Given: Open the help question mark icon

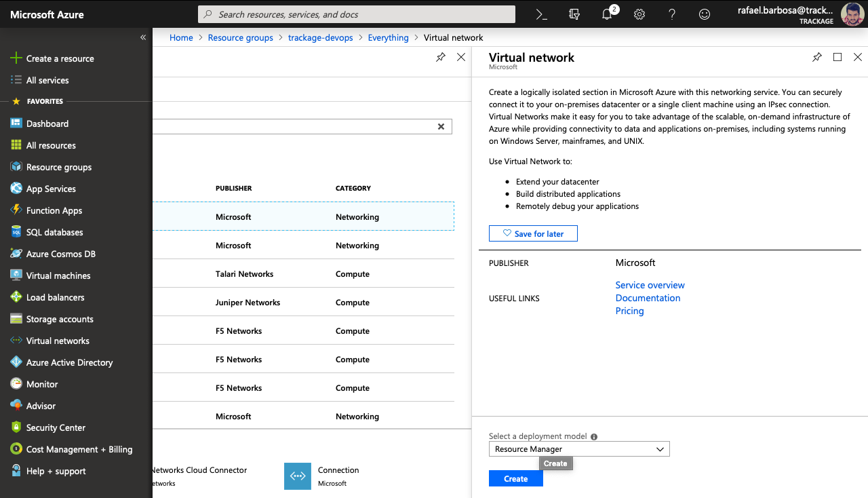Looking at the screenshot, I should [x=672, y=14].
